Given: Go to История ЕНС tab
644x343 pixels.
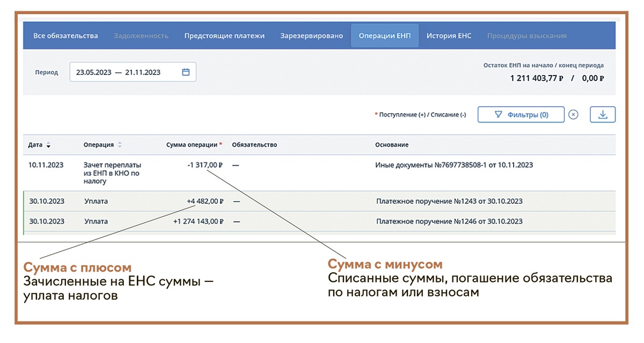Looking at the screenshot, I should (449, 36).
